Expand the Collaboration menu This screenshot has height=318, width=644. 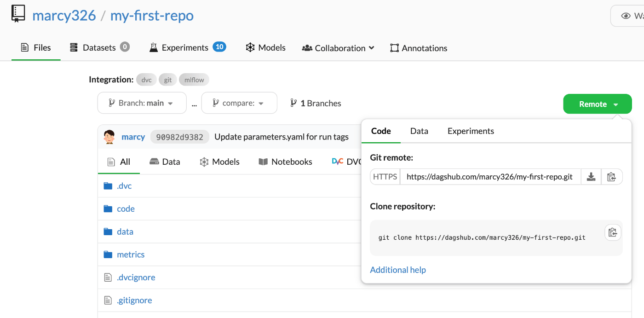tap(338, 48)
